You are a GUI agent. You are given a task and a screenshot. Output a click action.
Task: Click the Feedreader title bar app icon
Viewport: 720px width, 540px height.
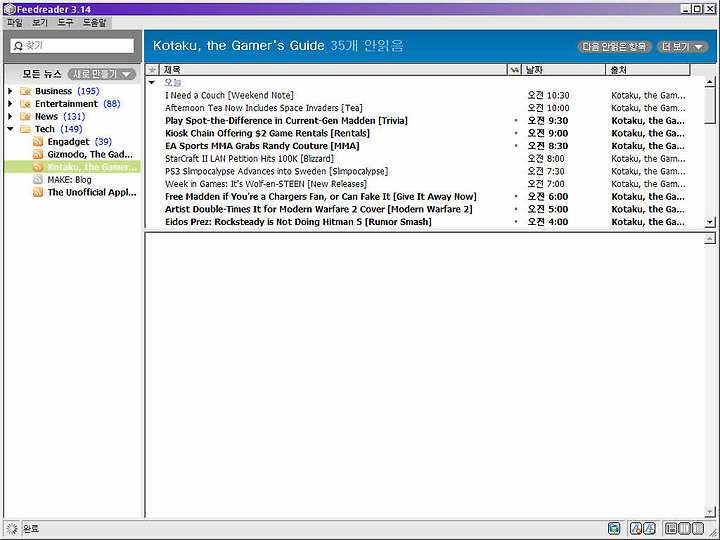(9, 9)
